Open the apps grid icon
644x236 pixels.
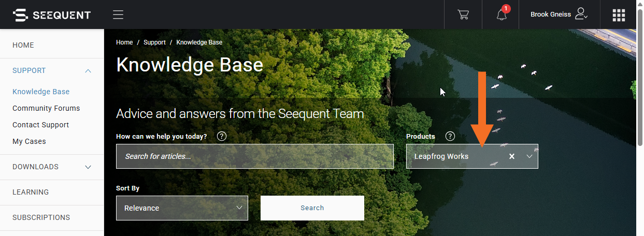tap(619, 15)
